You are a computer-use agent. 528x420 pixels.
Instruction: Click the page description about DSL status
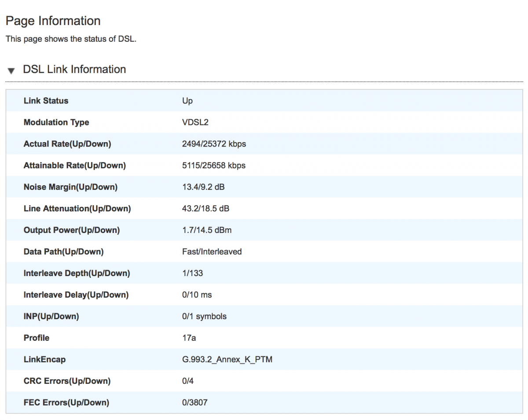(x=71, y=39)
